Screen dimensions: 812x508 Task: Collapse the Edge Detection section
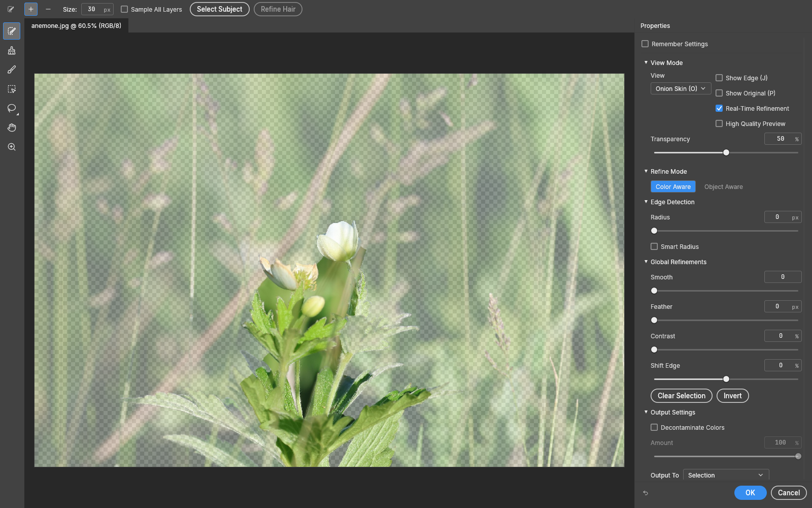[646, 202]
